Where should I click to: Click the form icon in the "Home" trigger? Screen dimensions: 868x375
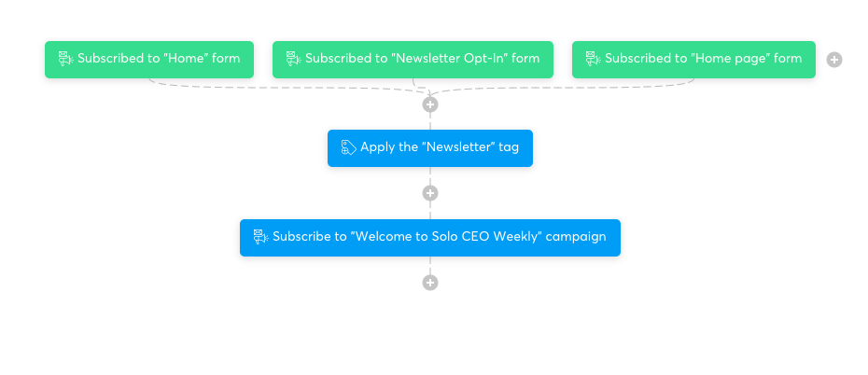click(x=66, y=59)
